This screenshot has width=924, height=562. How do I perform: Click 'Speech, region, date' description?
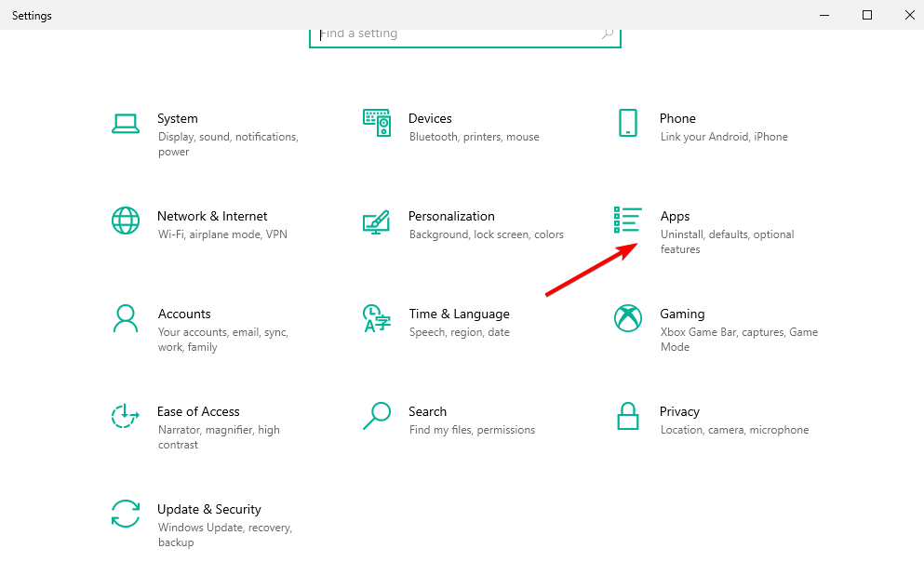(x=460, y=332)
